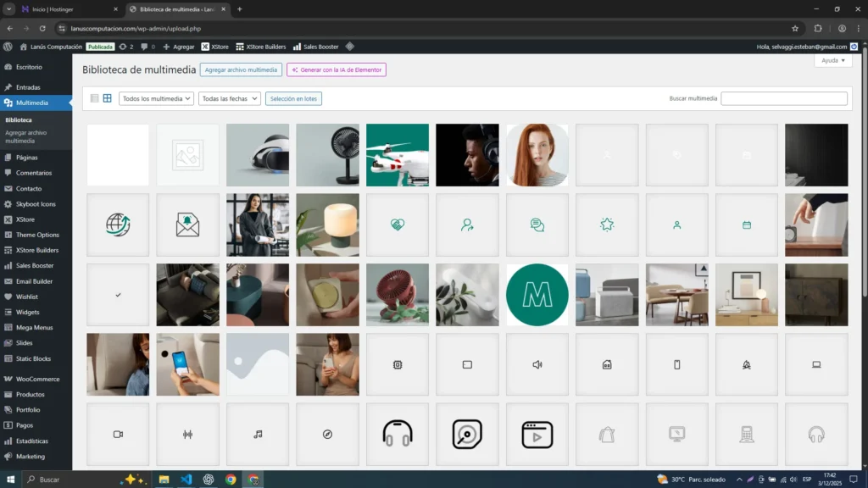The width and height of the screenshot is (868, 488).
Task: Switch to grid view icon
Action: [x=108, y=98]
